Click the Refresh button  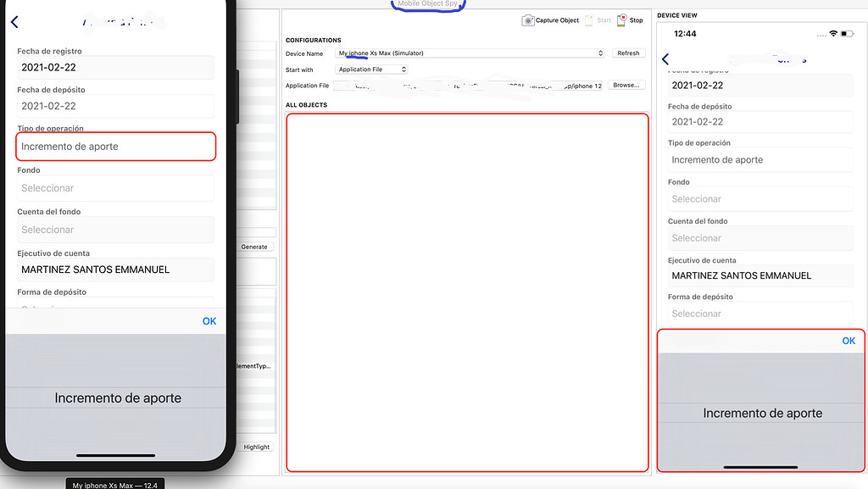pos(628,53)
